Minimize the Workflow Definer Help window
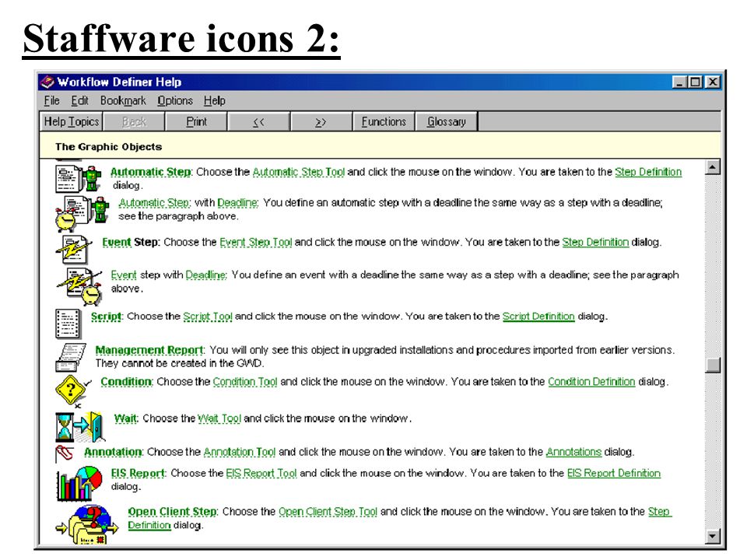The width and height of the screenshot is (747, 560). click(679, 82)
